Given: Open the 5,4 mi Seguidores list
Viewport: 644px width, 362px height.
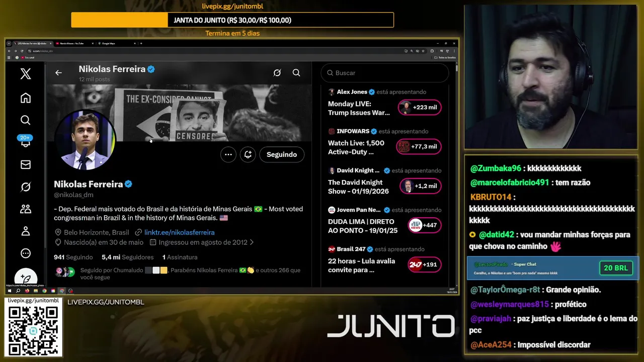Looking at the screenshot, I should pos(127,257).
